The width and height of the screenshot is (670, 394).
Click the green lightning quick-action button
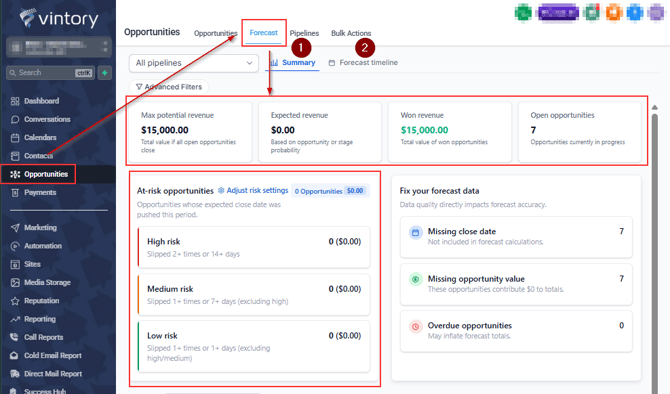pos(105,73)
